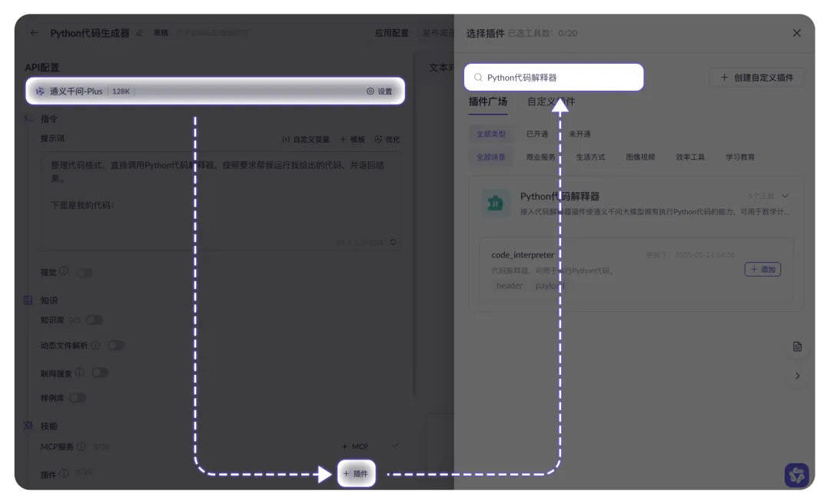Close the 选择插件 panel with X

797,33
